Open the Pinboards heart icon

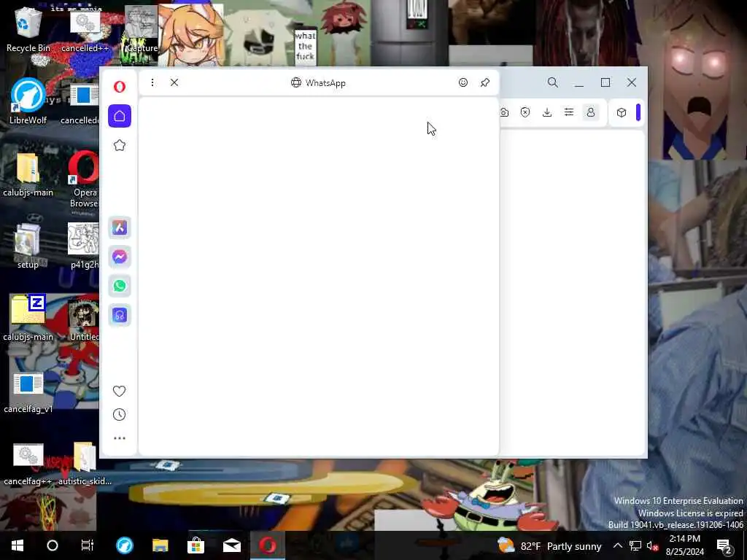coord(119,391)
